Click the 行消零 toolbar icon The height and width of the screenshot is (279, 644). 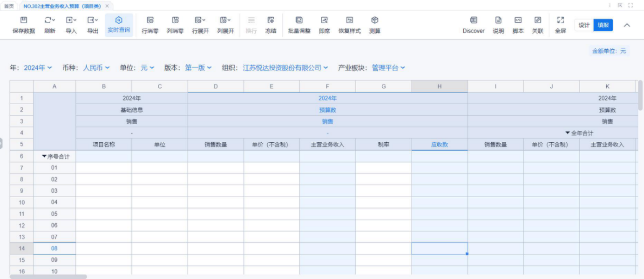(150, 20)
